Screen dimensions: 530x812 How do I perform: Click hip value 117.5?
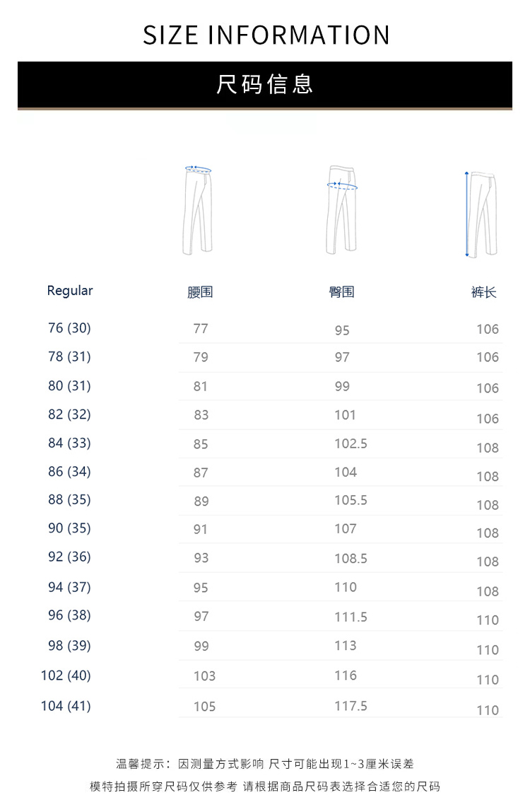pyautogui.click(x=351, y=706)
